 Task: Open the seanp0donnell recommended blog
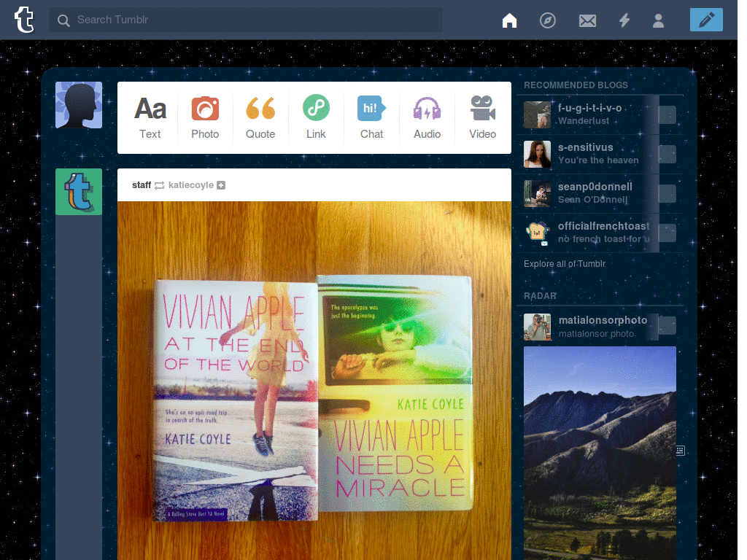click(x=595, y=187)
